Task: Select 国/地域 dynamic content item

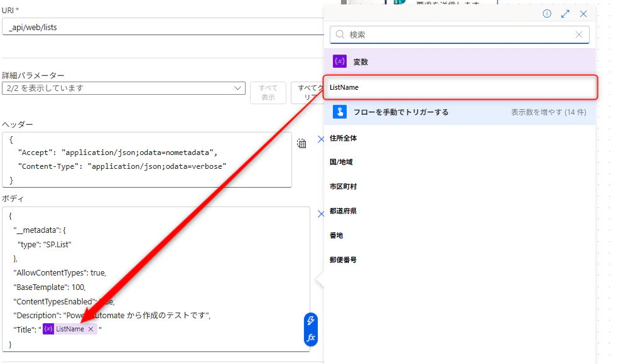Action: click(x=341, y=162)
